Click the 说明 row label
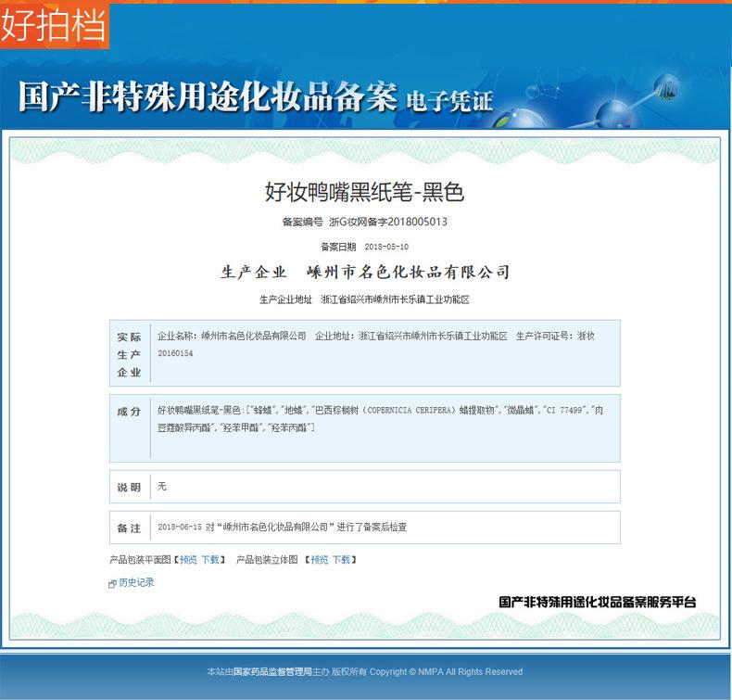This screenshot has height=700, width=732. [129, 487]
